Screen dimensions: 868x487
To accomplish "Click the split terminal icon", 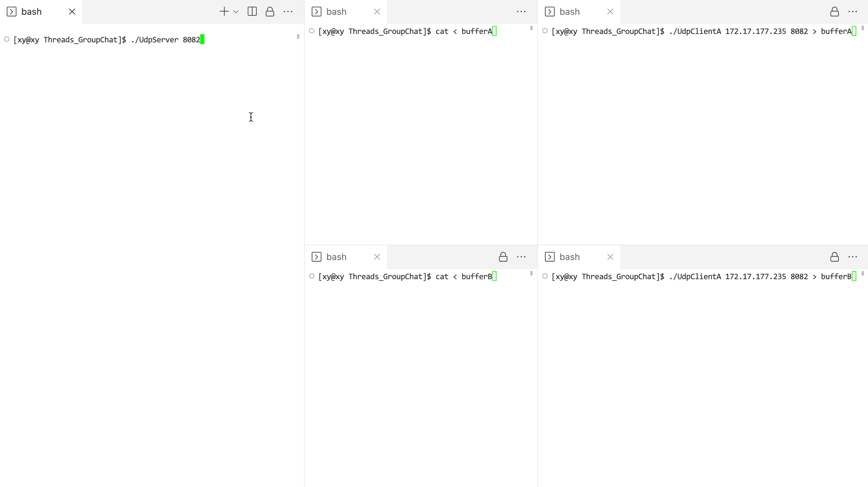I will (x=252, y=11).
